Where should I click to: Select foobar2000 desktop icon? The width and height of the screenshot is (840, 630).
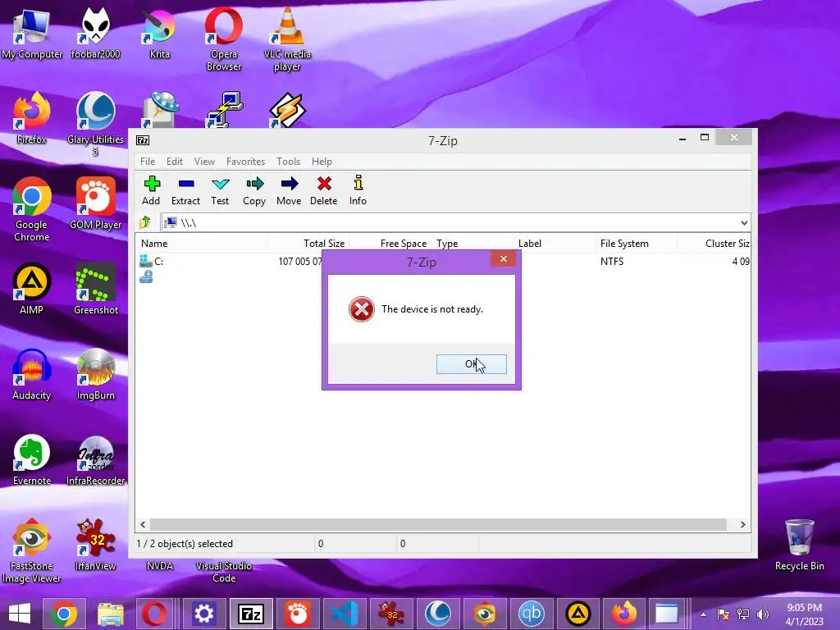pos(95,34)
